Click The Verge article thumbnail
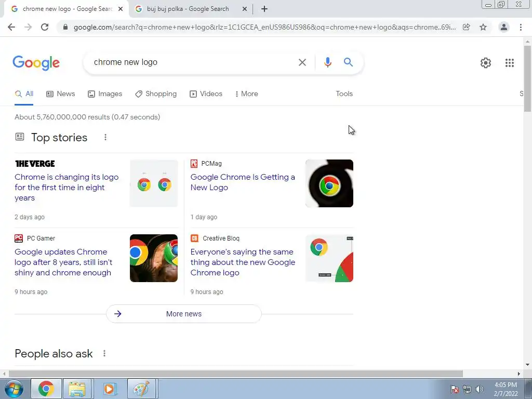 154,183
